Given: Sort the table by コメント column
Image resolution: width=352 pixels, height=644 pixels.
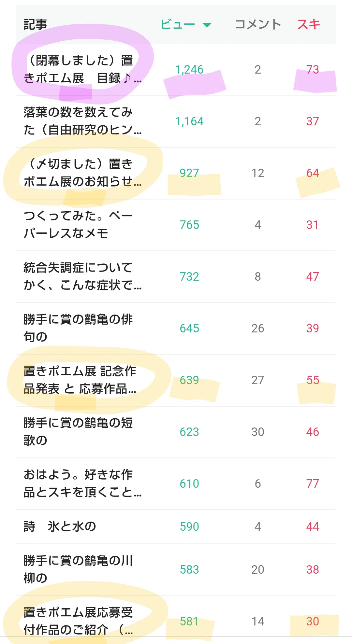Looking at the screenshot, I should click(258, 24).
